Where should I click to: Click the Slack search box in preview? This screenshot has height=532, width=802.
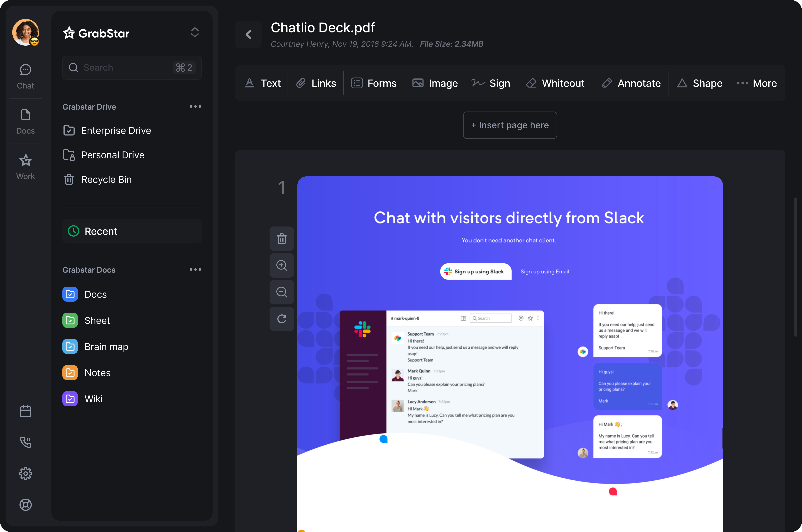491,318
